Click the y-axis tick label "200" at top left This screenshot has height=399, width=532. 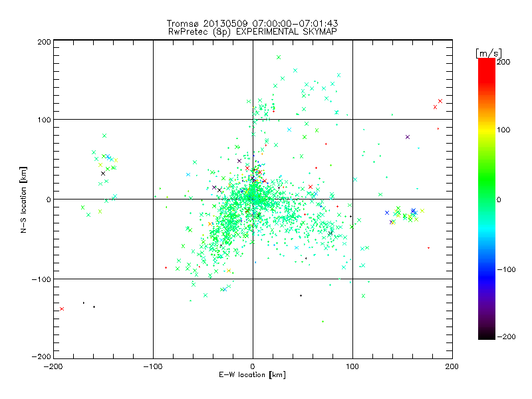44,42
